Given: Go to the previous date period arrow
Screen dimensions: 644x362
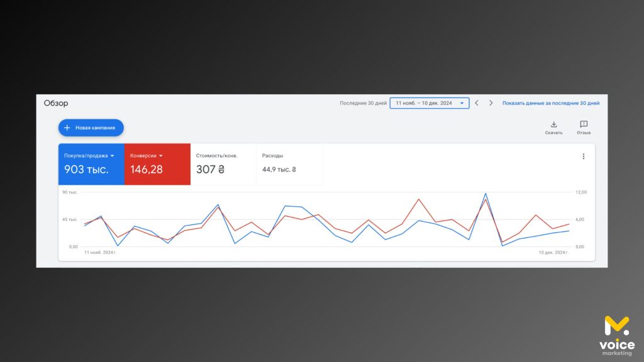Looking at the screenshot, I should pos(477,103).
